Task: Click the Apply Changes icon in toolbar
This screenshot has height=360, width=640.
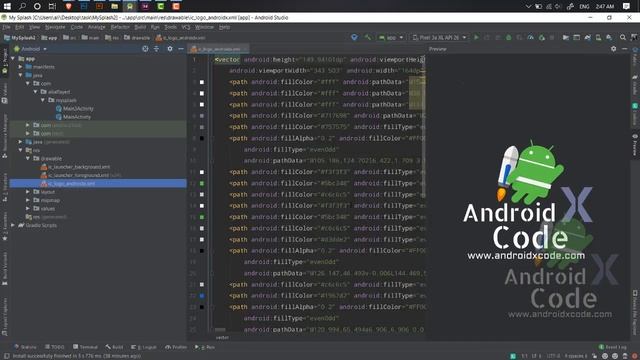Action: tap(487, 38)
